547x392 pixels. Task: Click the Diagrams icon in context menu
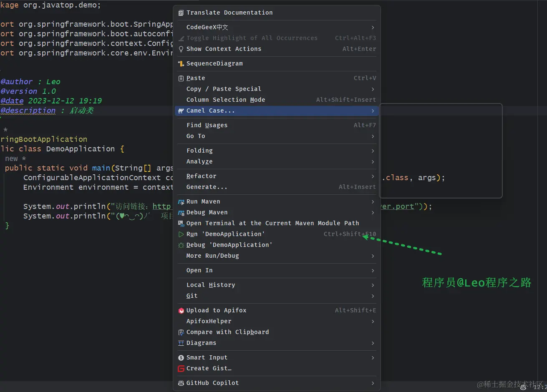[x=181, y=343]
